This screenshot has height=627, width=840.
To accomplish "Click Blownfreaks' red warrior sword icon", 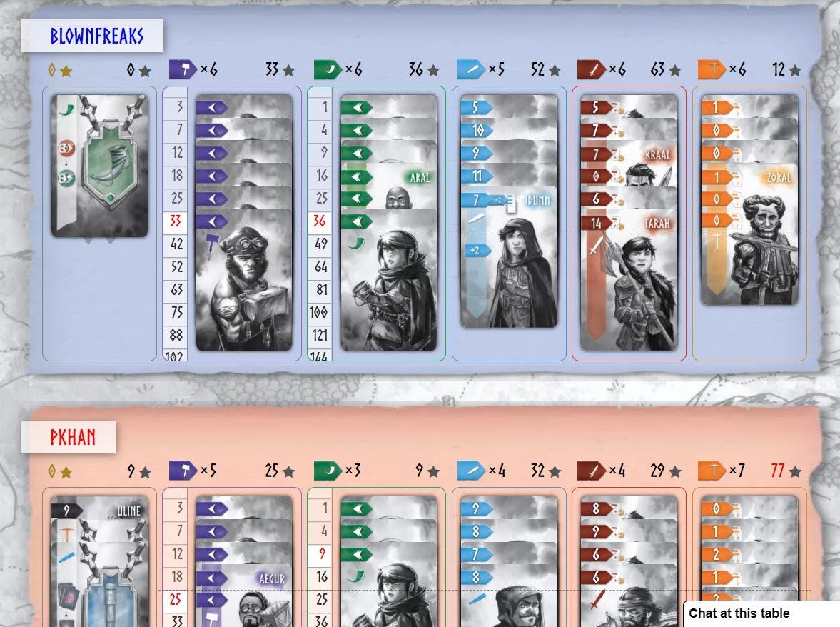I will pyautogui.click(x=591, y=69).
